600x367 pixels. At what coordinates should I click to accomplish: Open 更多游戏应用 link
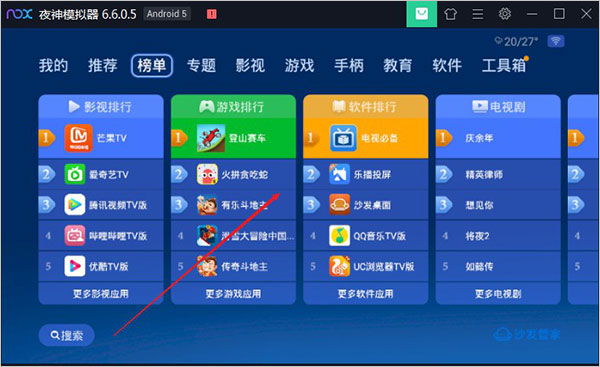(x=233, y=294)
